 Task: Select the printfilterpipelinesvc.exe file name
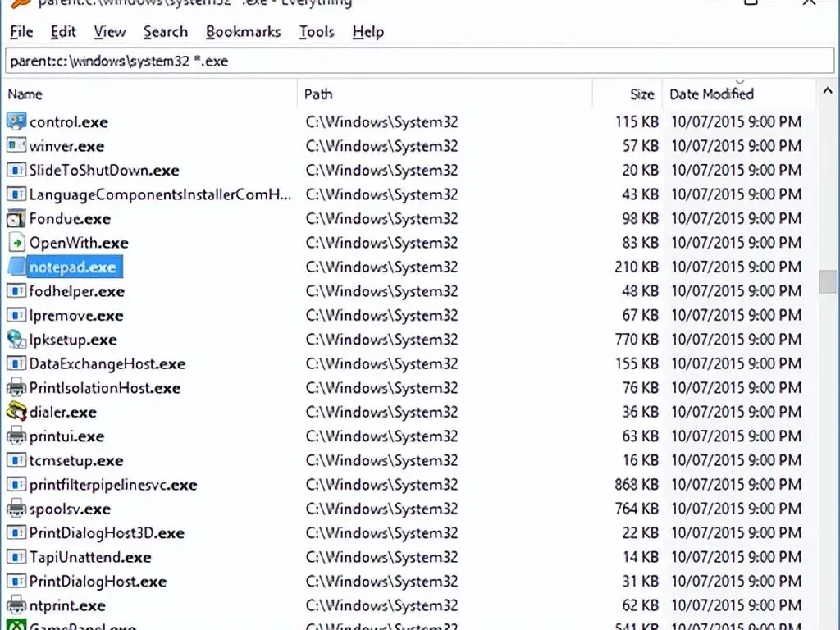[x=113, y=485]
